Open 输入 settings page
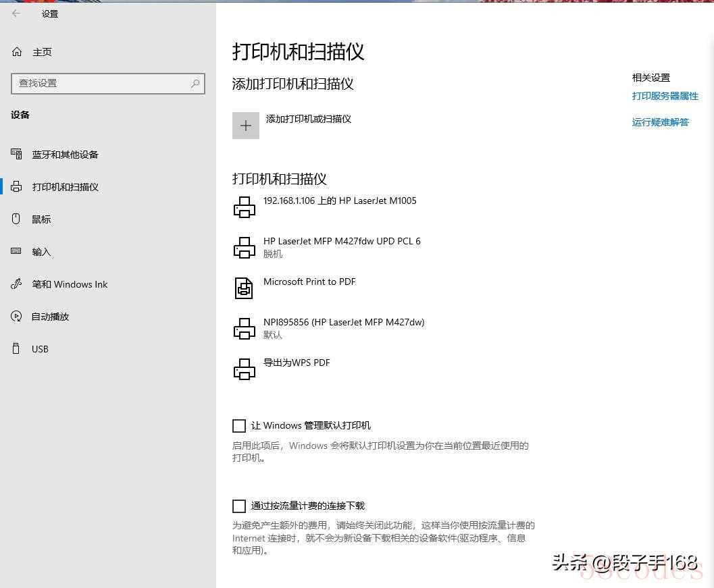This screenshot has height=588, width=714. 41,252
